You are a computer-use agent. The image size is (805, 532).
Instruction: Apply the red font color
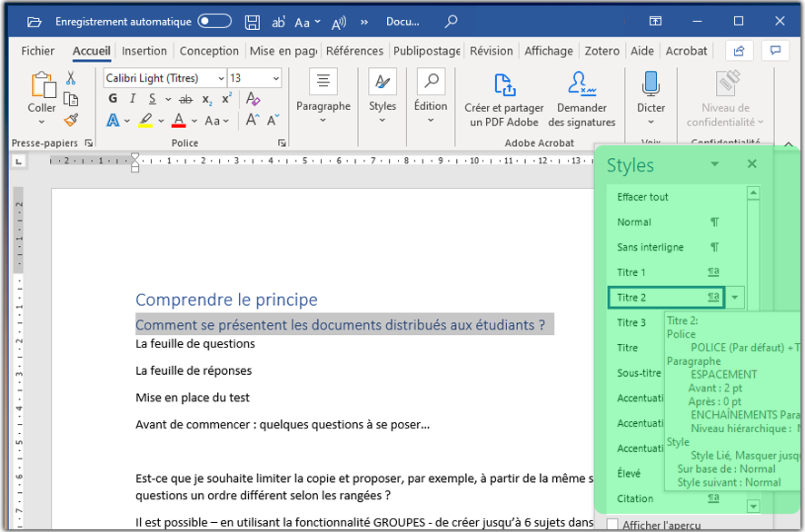[179, 121]
